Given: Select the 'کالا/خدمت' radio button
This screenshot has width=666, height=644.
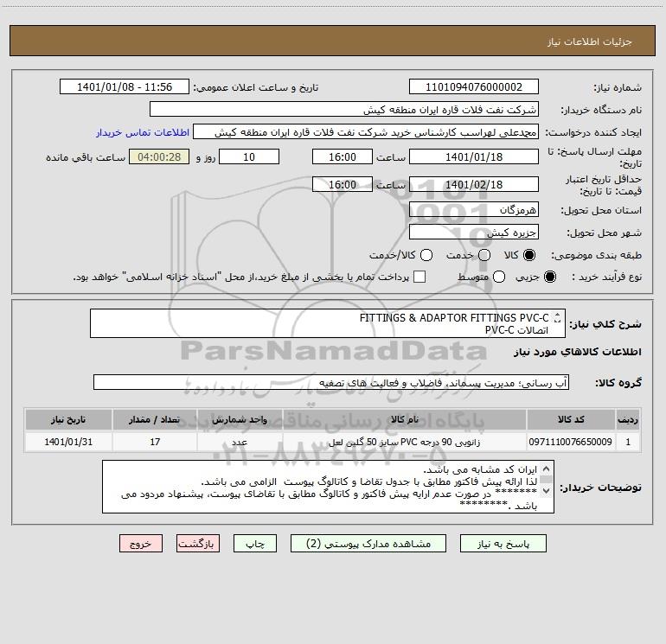Looking at the screenshot, I should point(426,255).
